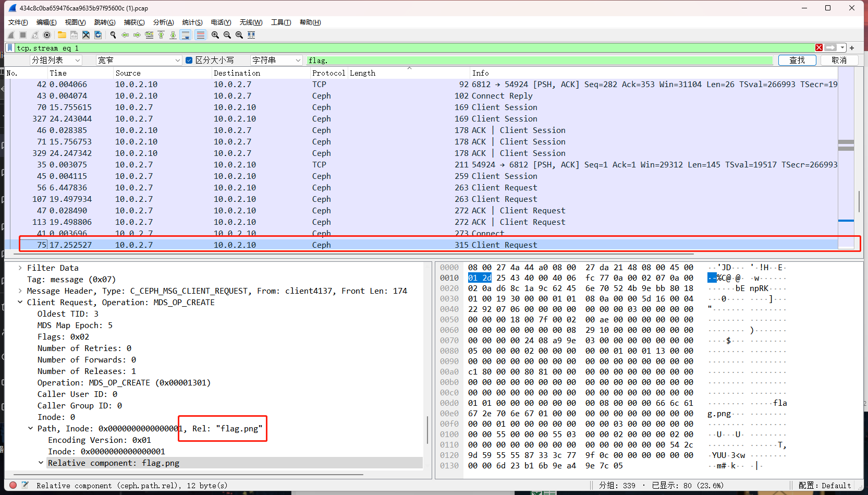Collapse the Path Inode tree node
868x495 pixels.
[x=30, y=429]
